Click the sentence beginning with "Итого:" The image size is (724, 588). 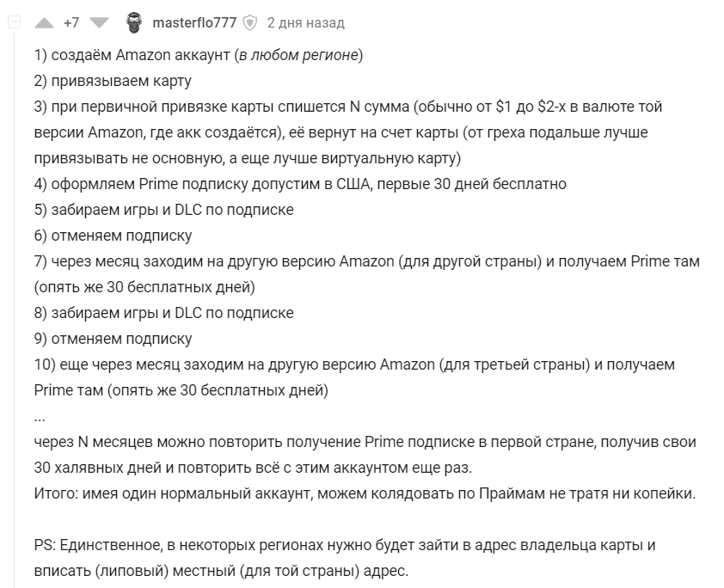(365, 493)
